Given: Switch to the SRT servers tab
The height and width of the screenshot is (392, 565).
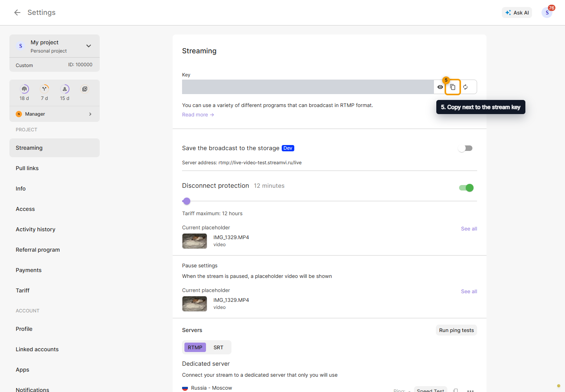Looking at the screenshot, I should (219, 347).
